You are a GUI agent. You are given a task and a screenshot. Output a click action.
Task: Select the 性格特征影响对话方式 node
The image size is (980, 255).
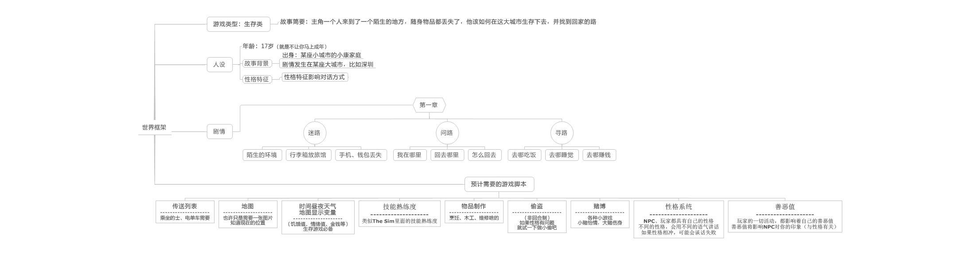point(315,77)
